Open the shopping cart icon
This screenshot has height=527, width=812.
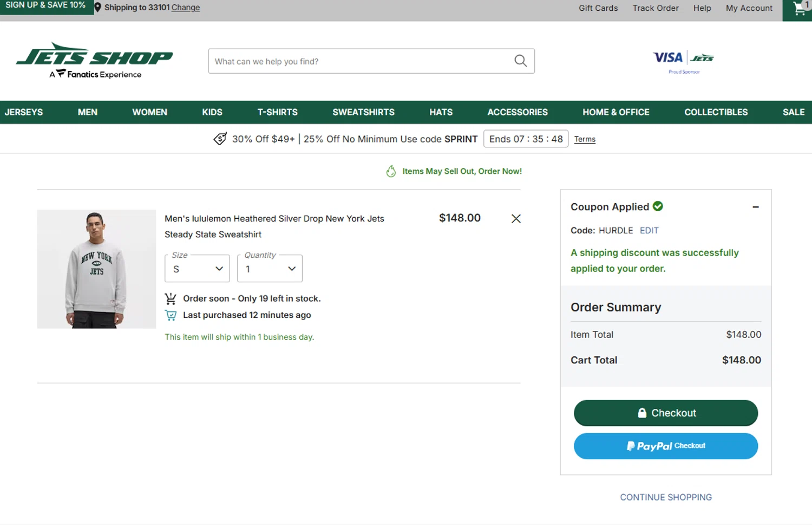800,8
